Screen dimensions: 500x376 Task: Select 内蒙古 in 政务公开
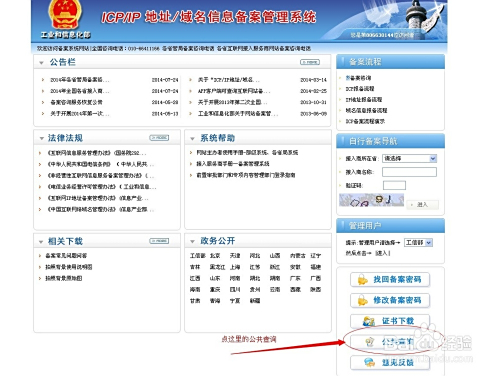(x=298, y=256)
